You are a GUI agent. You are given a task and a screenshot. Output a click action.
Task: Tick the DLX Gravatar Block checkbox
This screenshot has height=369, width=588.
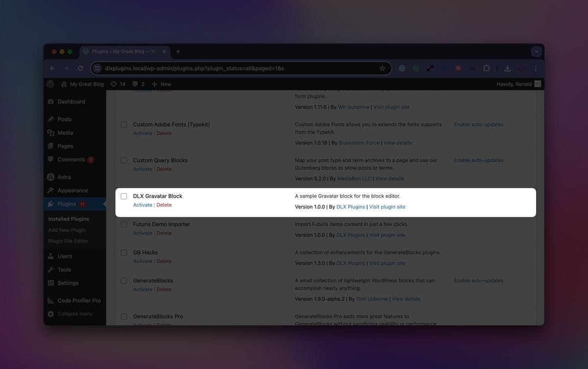(x=124, y=196)
